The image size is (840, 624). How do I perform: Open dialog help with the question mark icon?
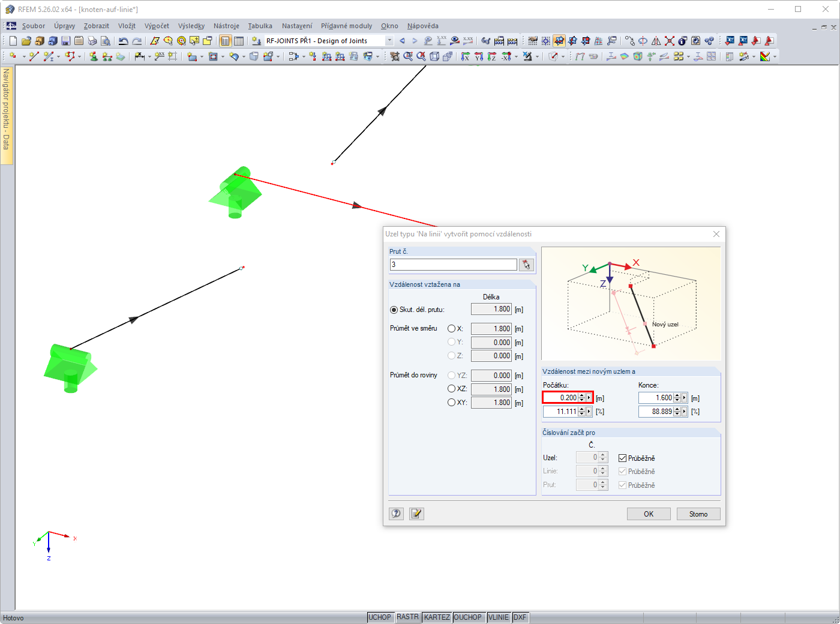pos(396,514)
